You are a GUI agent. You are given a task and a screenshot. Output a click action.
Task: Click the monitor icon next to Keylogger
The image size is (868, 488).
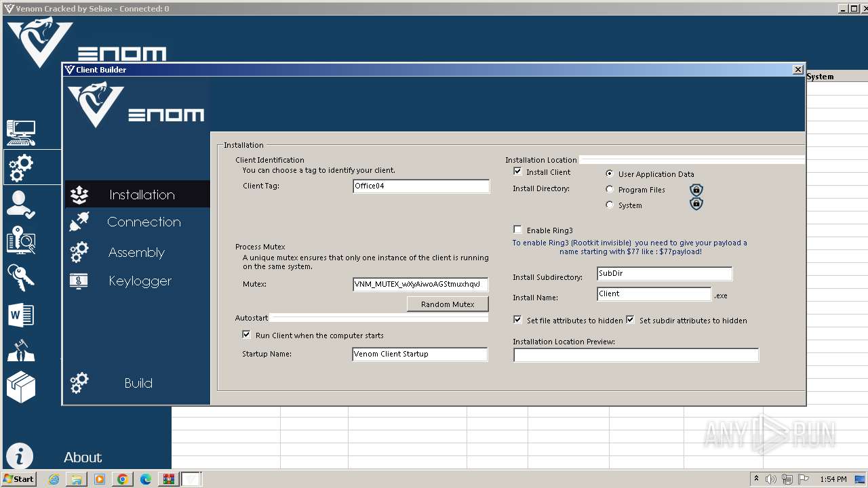coord(79,281)
